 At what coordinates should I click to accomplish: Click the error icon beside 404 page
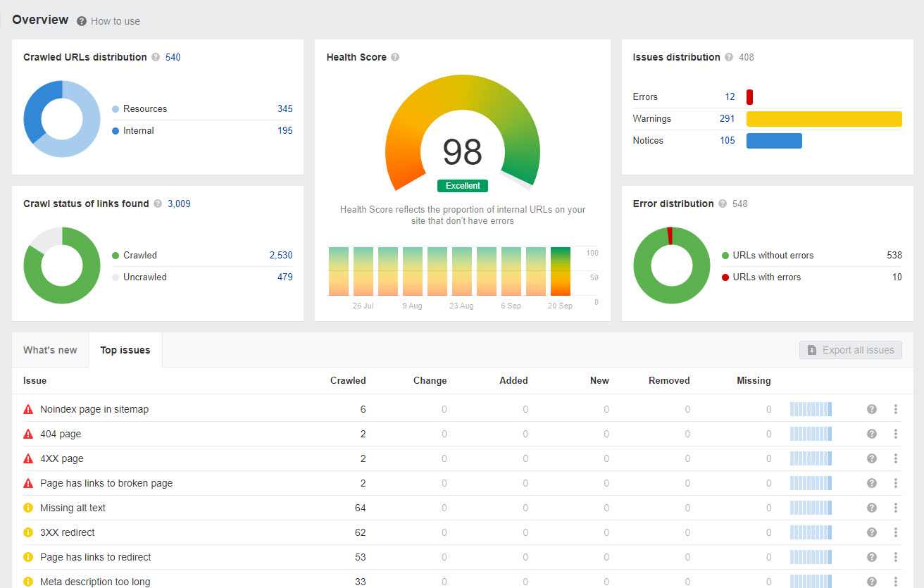pyautogui.click(x=28, y=434)
